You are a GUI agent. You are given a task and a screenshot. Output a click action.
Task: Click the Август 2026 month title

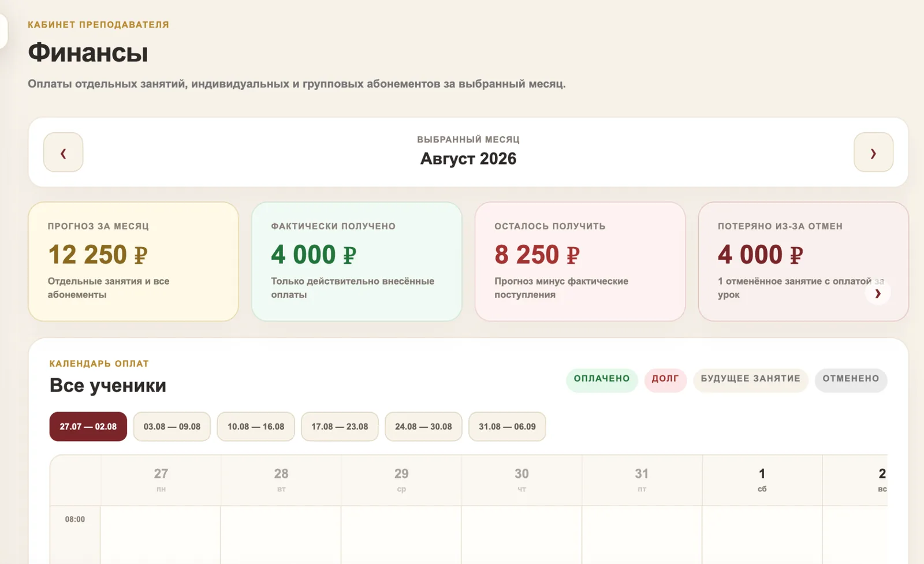click(468, 159)
